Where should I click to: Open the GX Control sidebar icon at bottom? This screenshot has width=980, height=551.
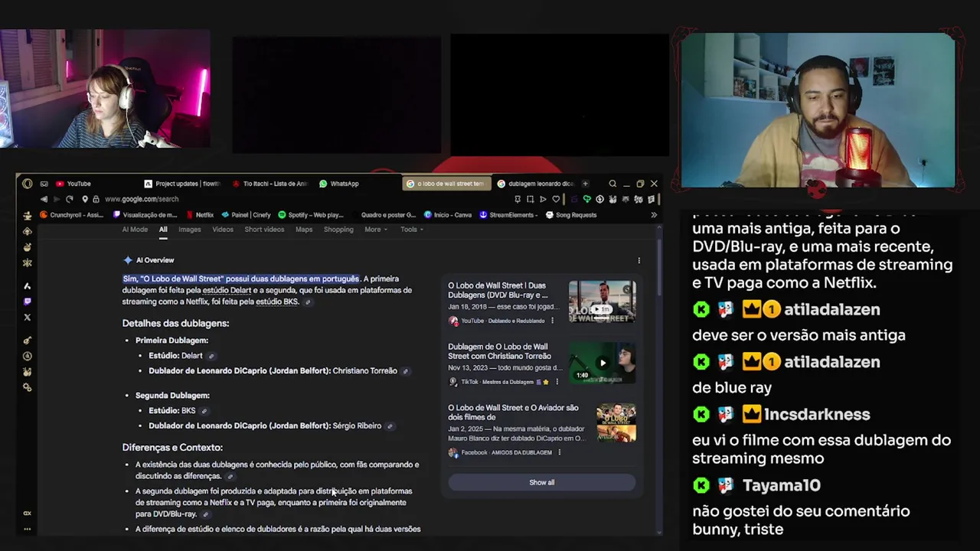point(27,514)
